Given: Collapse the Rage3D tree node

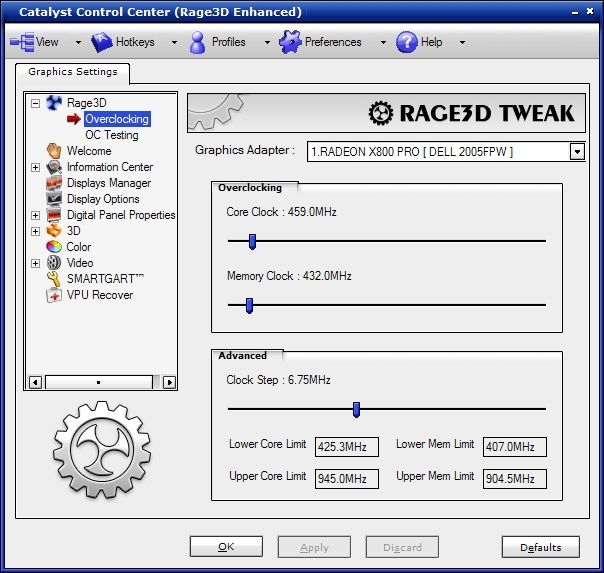Looking at the screenshot, I should coord(35,103).
